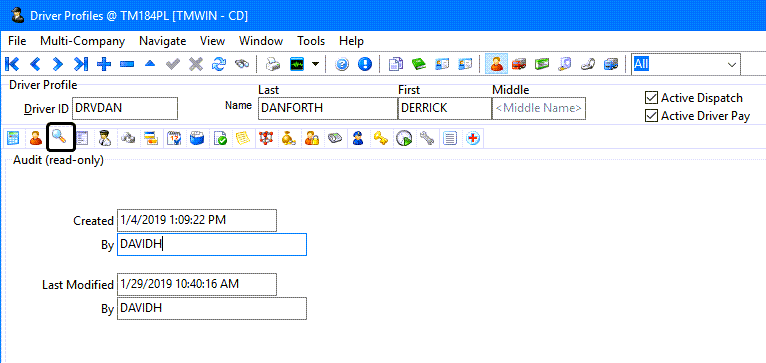Viewport: 766px width, 363px height.
Task: Click the copy documents toolbar icon
Action: click(x=396, y=64)
